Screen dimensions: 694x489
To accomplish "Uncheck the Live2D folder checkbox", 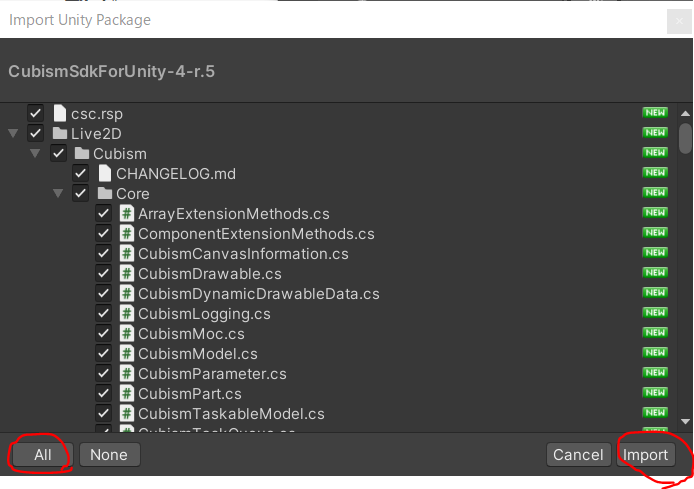I will pos(35,133).
